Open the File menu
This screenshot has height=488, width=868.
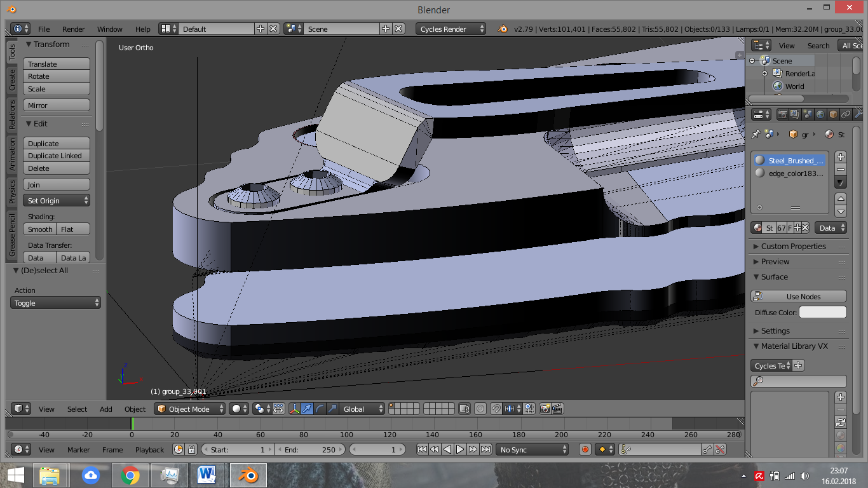44,29
